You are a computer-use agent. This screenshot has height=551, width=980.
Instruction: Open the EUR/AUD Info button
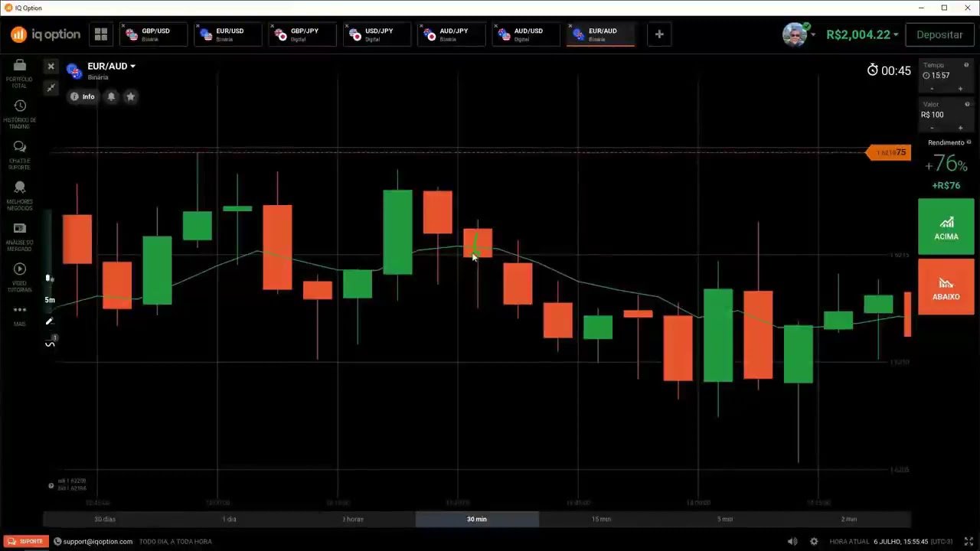point(83,96)
